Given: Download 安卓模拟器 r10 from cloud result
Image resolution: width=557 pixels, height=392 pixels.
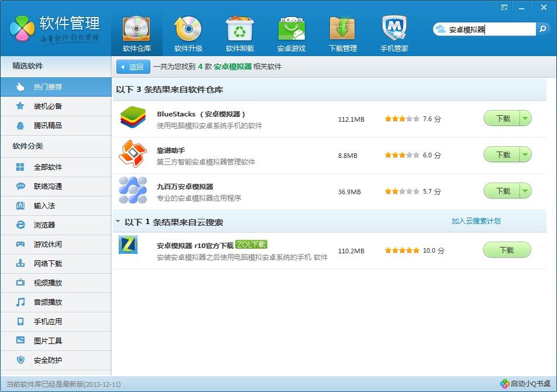Looking at the screenshot, I should pos(506,250).
